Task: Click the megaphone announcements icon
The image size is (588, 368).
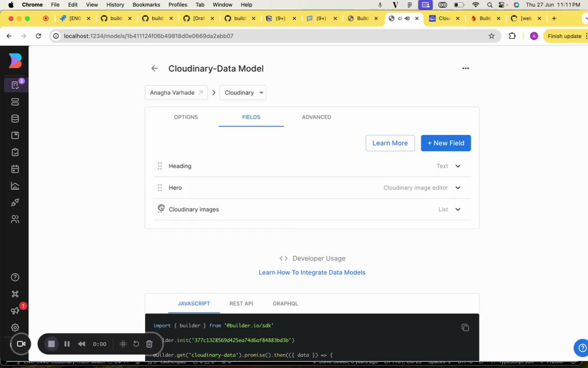Action: point(15,311)
